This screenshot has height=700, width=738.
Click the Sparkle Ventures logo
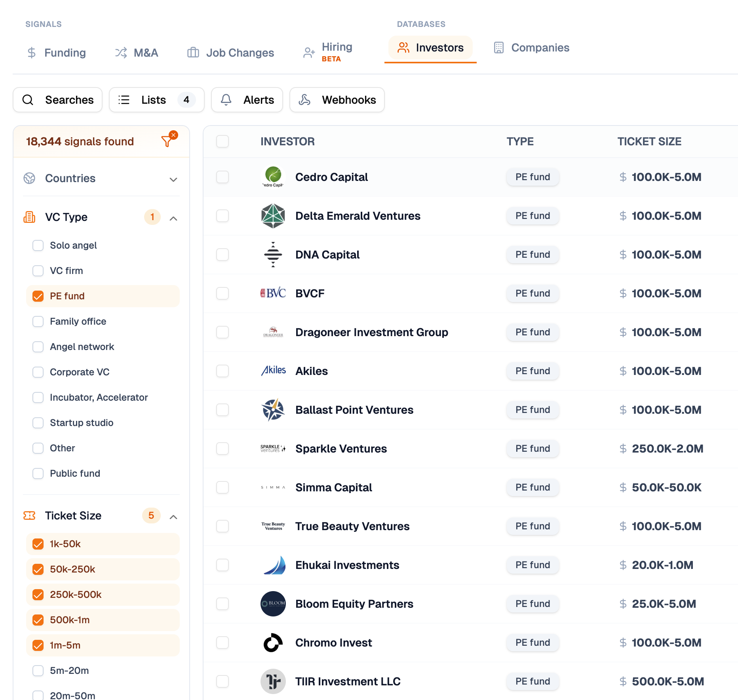point(273,449)
